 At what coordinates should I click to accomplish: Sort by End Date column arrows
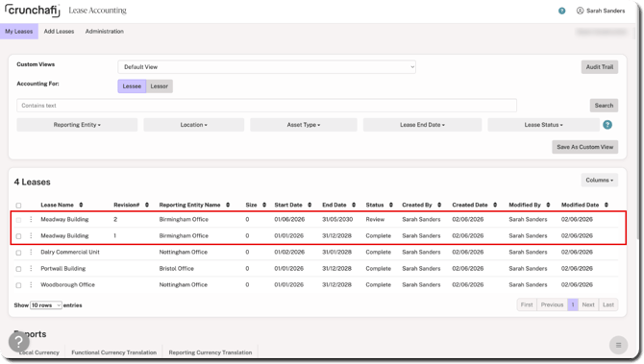[354, 205]
